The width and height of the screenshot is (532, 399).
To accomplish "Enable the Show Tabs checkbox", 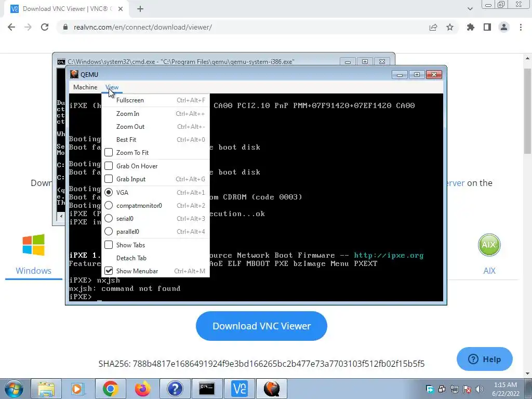I will (109, 245).
